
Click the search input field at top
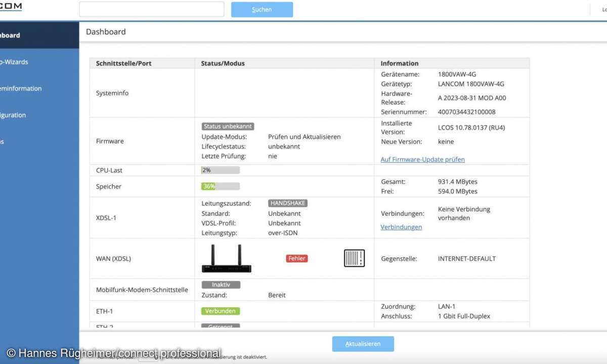pos(152,9)
